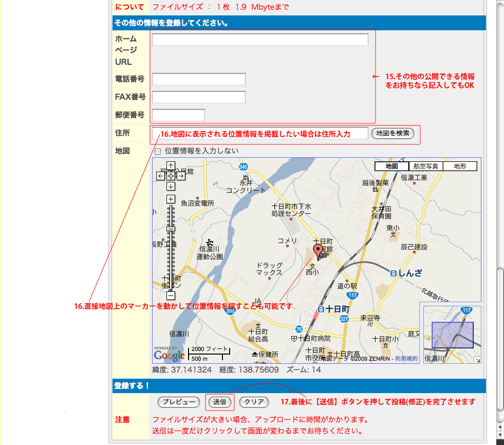Viewport: 504px width, 445px height.
Task: Click the red location marker on map
Action: pyautogui.click(x=318, y=252)
